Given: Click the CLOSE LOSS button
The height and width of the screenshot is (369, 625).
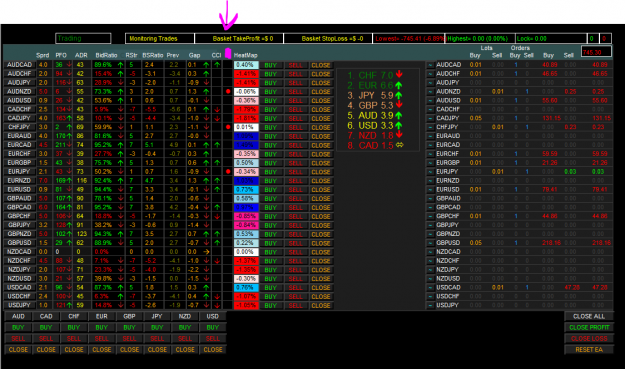Looking at the screenshot, I should 589,339.
